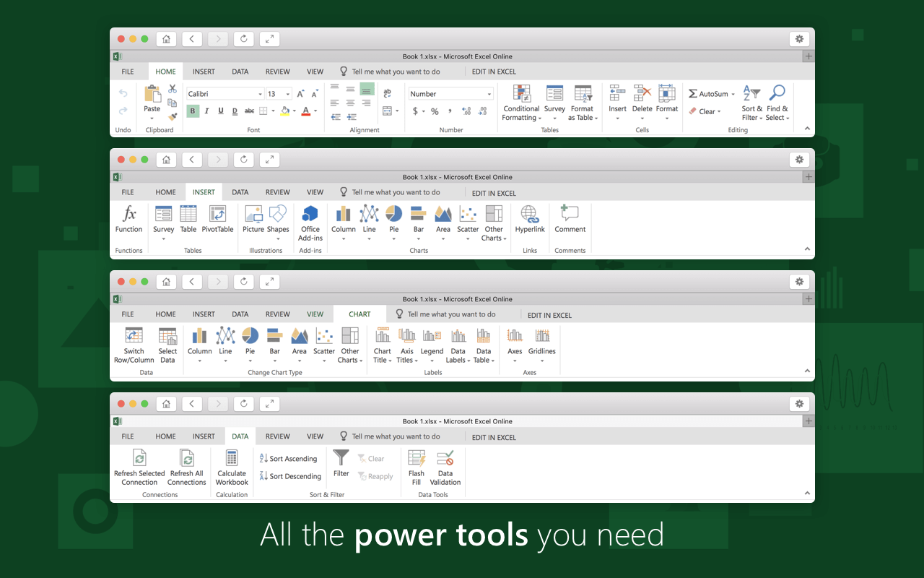This screenshot has height=578, width=924.
Task: Open Sort & Filter in HOME ribbon
Action: coord(751,103)
